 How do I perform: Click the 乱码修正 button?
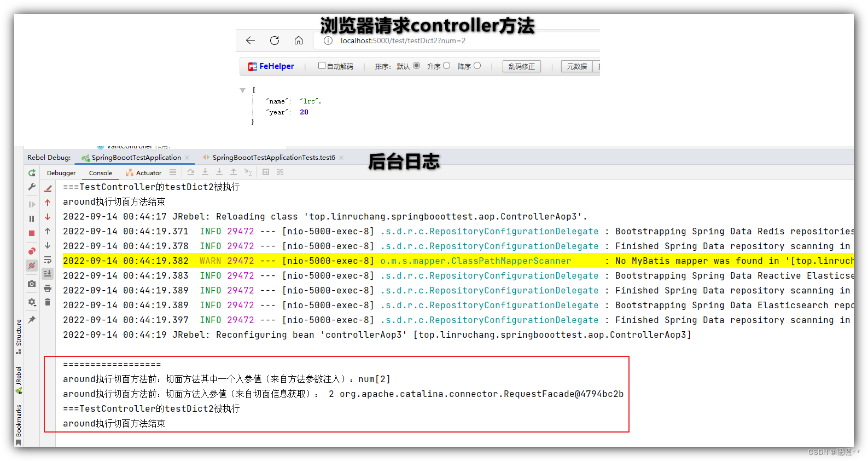522,66
